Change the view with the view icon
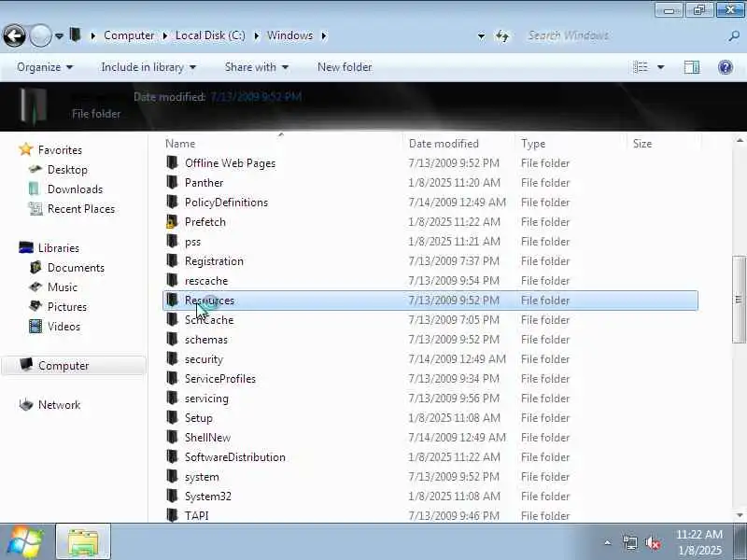Image resolution: width=747 pixels, height=560 pixels. (641, 67)
